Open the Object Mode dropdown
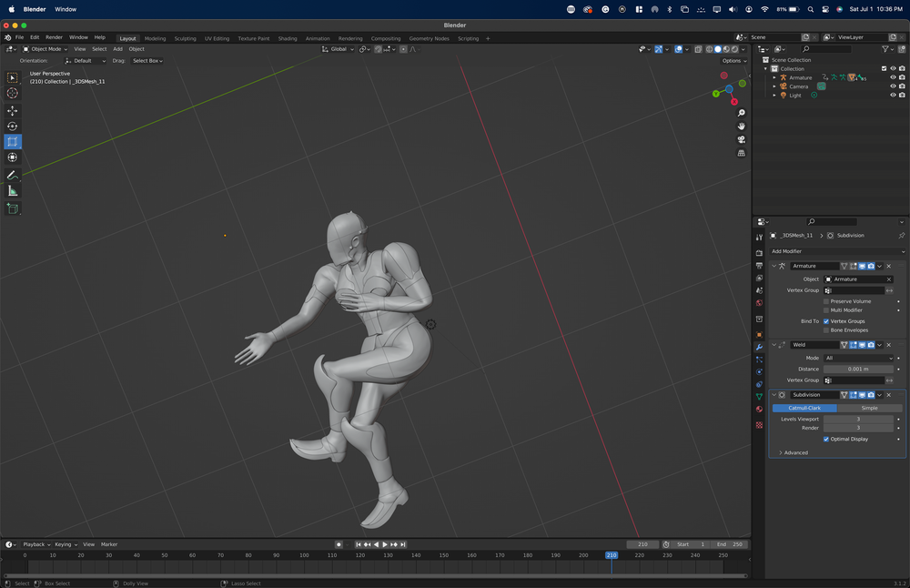Image resolution: width=910 pixels, height=588 pixels. click(45, 49)
